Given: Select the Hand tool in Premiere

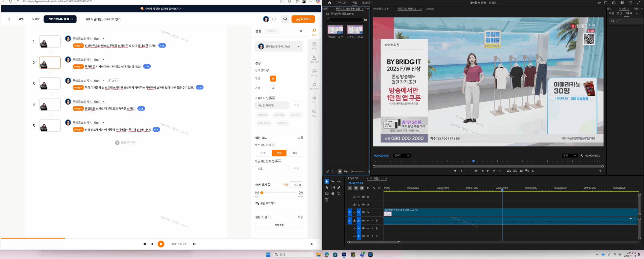Looking at the screenshot, I should [333, 193].
